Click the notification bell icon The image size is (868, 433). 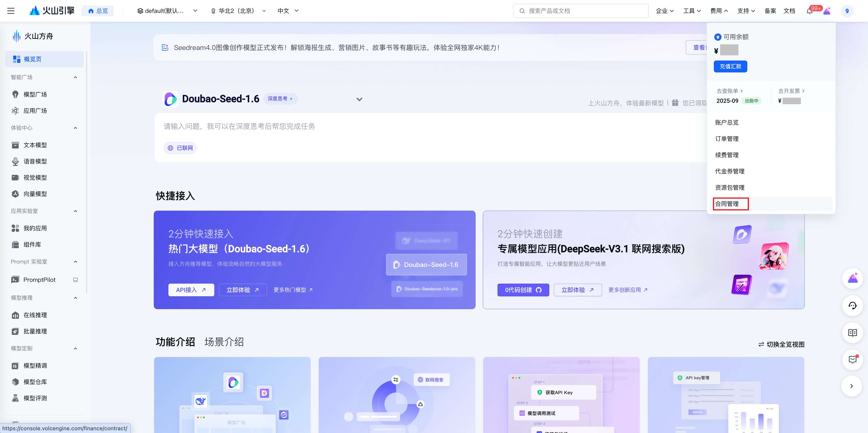pos(809,11)
